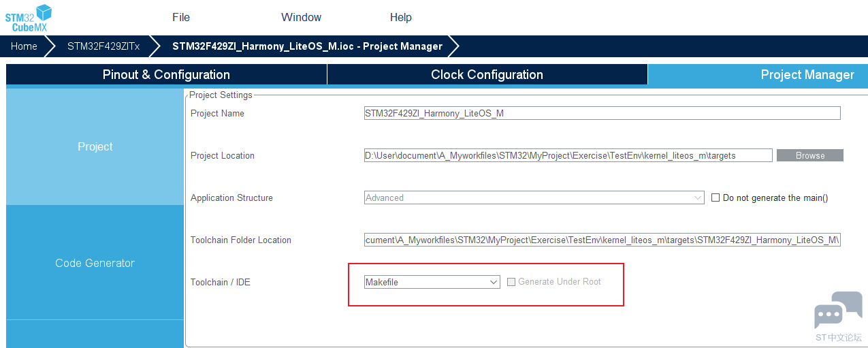The height and width of the screenshot is (348, 868).
Task: Switch to Clock Configuration tab
Action: tap(487, 75)
